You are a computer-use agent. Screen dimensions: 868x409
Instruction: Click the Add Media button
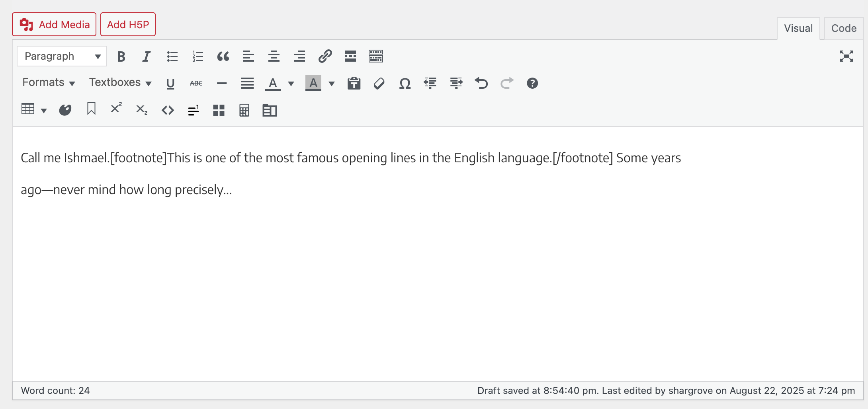(x=54, y=25)
